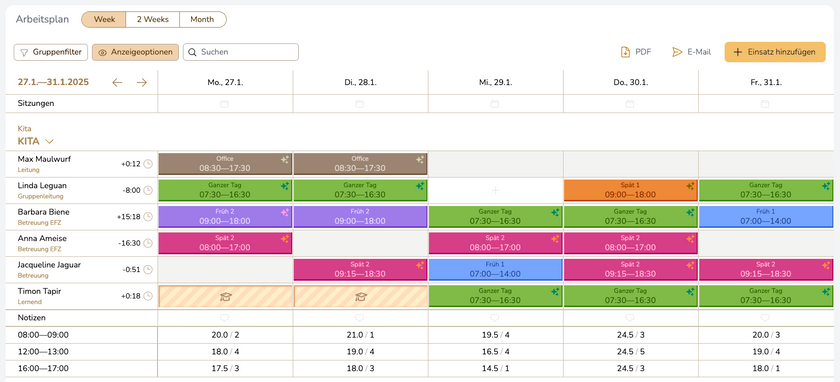Open Max Maulwurf Tuesday Office shift
840x382 pixels.
click(x=360, y=164)
